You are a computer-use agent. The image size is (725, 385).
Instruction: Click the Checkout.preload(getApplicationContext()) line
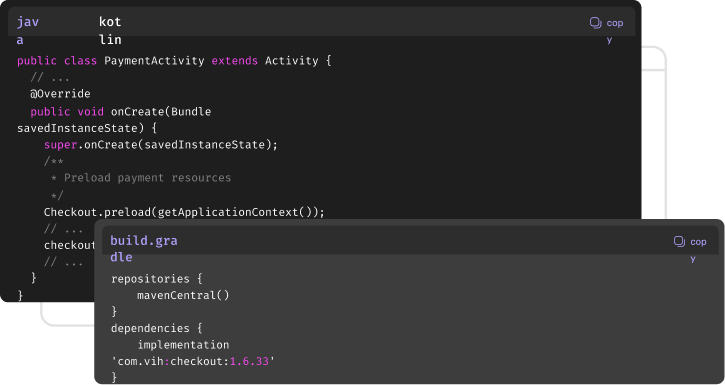pos(184,212)
